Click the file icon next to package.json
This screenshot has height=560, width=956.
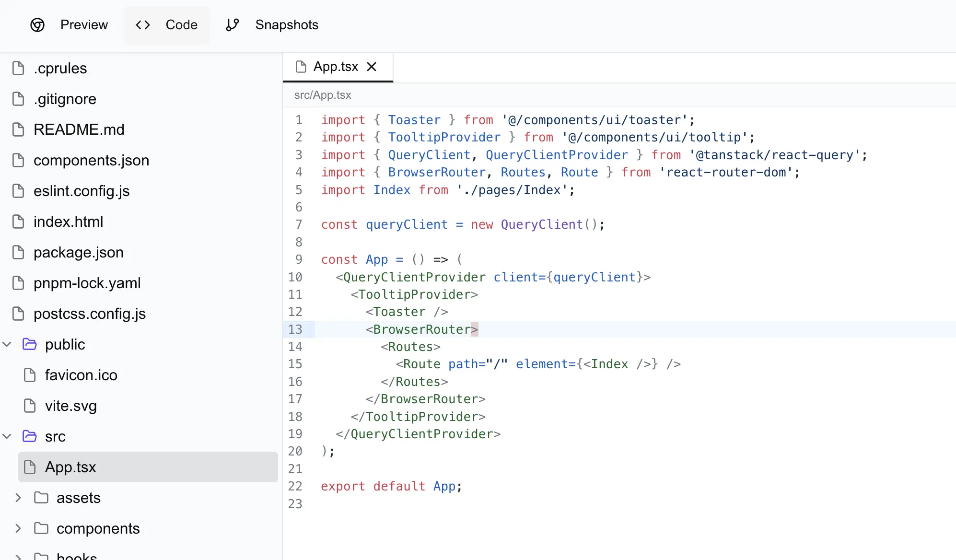[x=19, y=252]
